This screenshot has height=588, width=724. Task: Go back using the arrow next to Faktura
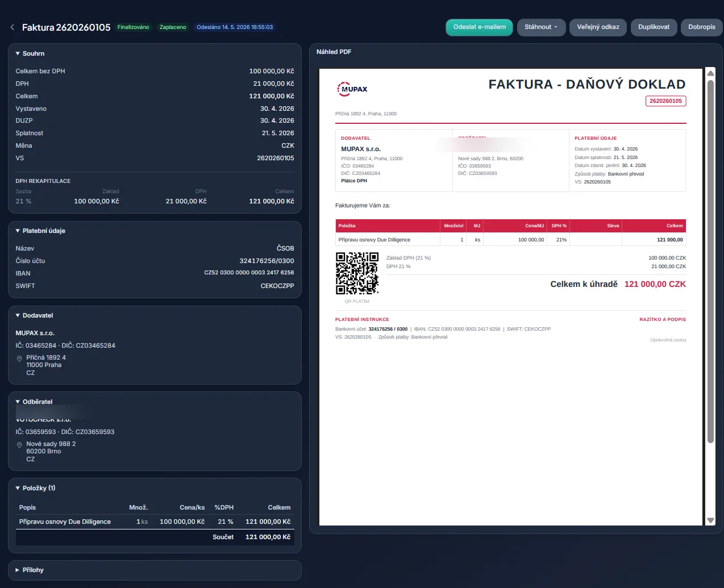13,27
